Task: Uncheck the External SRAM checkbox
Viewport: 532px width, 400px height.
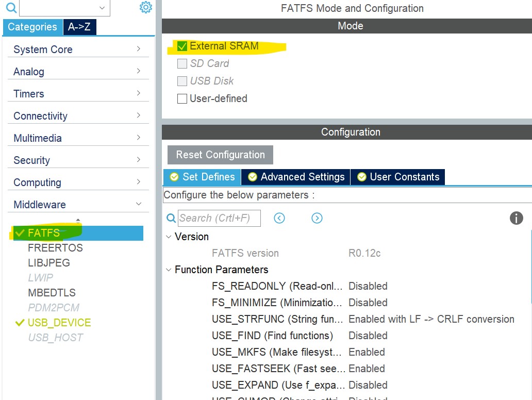Action: click(182, 46)
